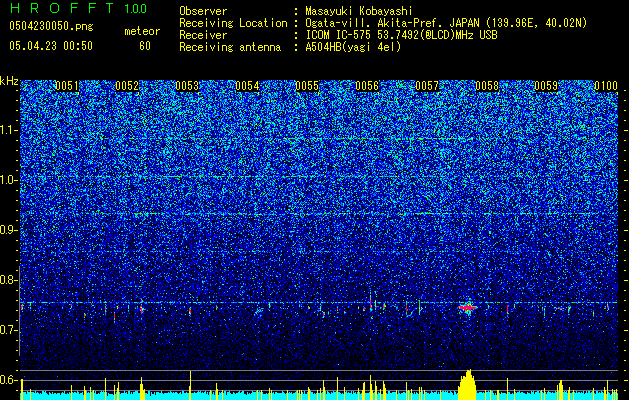
Task: Click the large red meteor echo before 0058
Action: 467,308
